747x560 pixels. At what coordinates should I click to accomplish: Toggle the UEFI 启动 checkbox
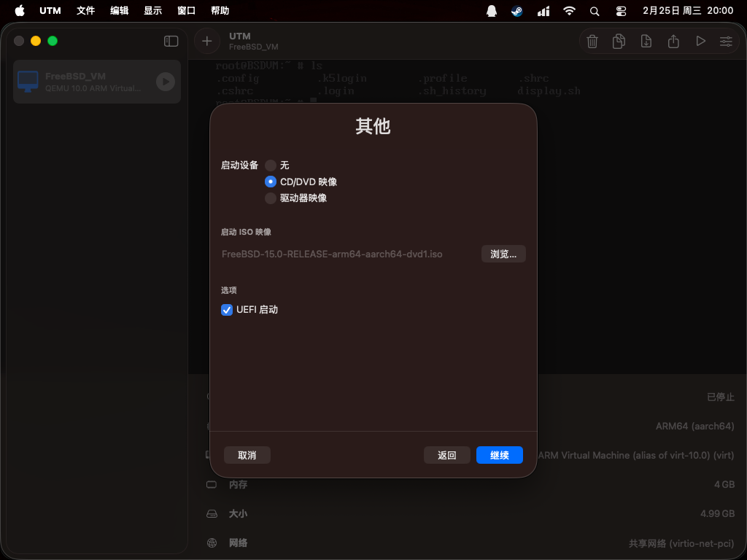pyautogui.click(x=227, y=310)
